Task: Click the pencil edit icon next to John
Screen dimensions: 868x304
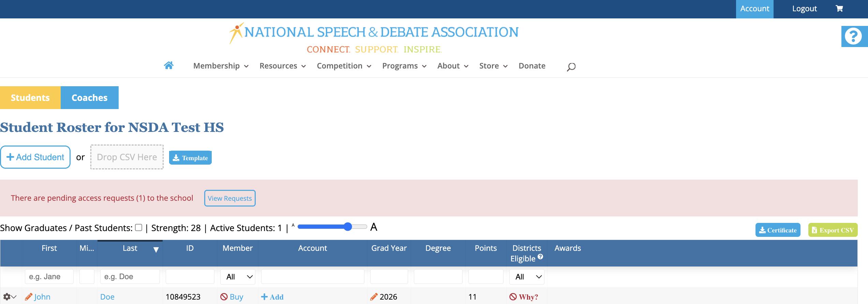Action: [29, 297]
